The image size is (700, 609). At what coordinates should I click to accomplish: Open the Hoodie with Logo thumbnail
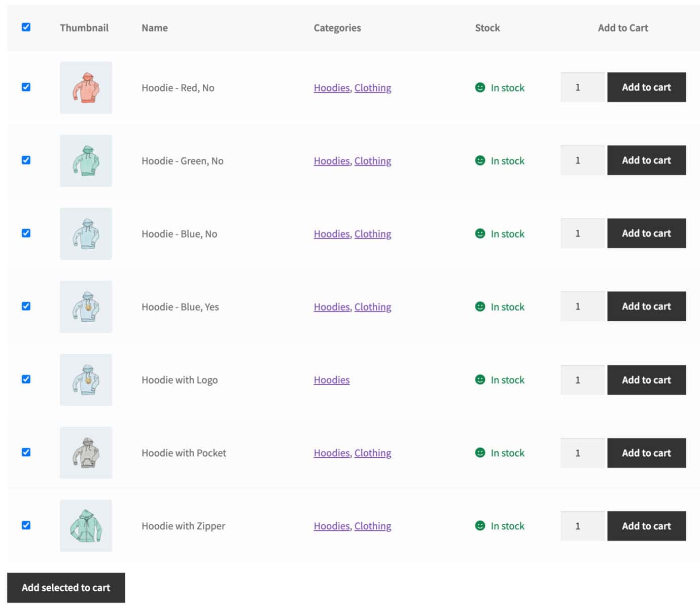click(86, 380)
